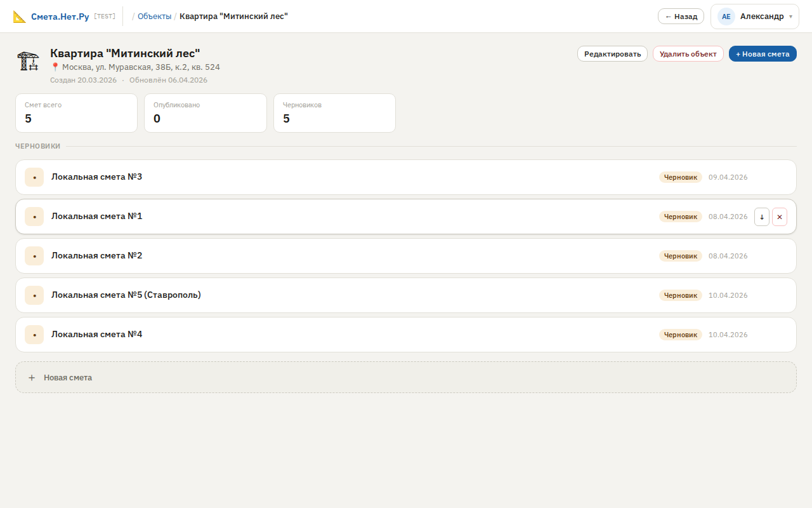
Task: Click the AE user avatar
Action: (x=726, y=17)
